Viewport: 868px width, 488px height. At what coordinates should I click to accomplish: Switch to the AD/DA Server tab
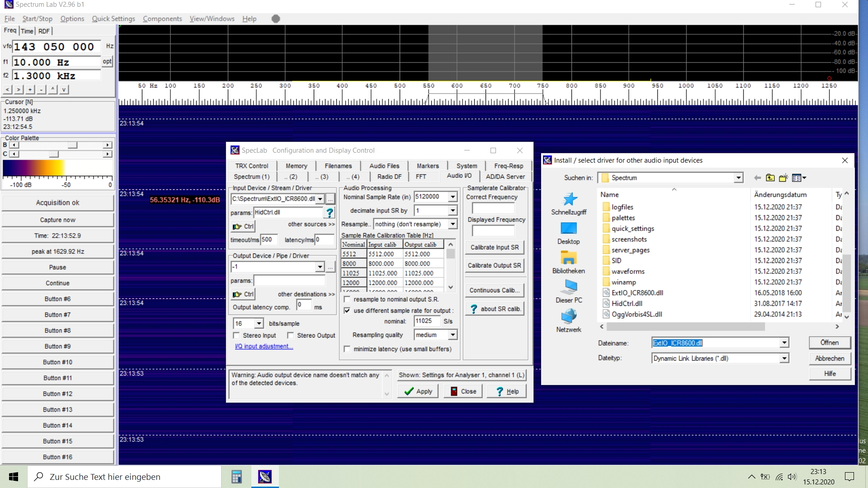pyautogui.click(x=505, y=177)
